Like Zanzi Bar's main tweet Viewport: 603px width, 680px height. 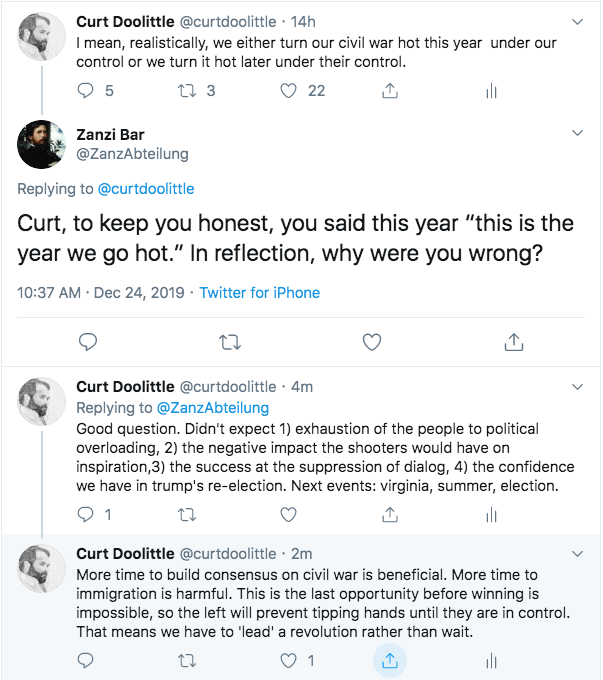372,342
